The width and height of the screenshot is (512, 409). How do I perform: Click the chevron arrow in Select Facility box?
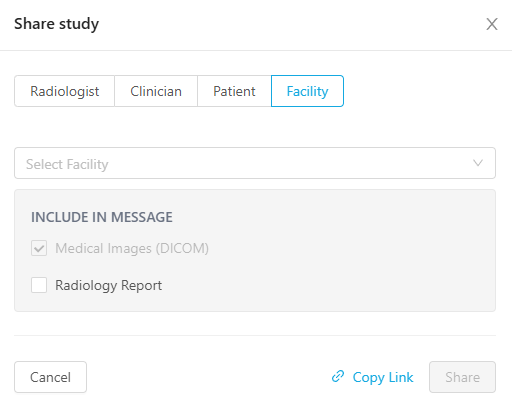pos(478,163)
